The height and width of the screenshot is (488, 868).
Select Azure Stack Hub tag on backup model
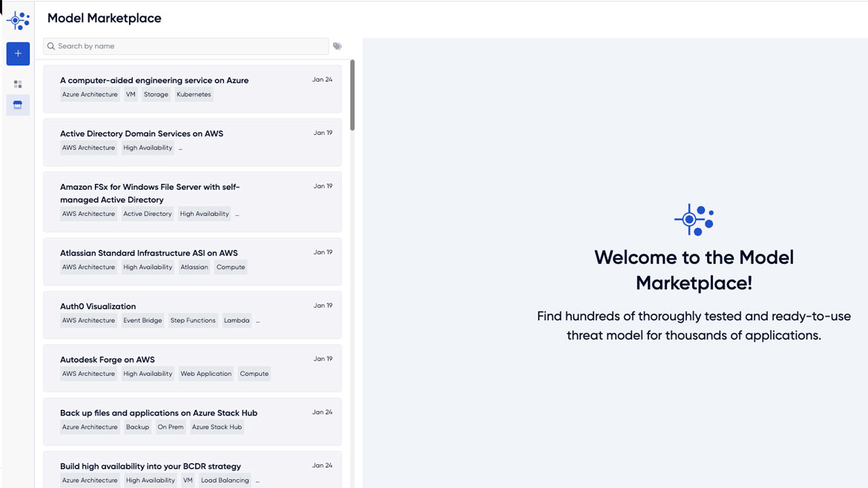217,427
